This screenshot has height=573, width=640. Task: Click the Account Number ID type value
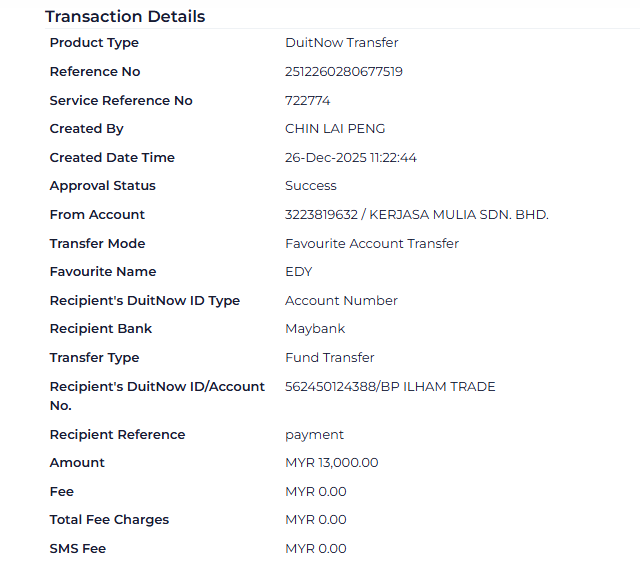click(x=341, y=301)
